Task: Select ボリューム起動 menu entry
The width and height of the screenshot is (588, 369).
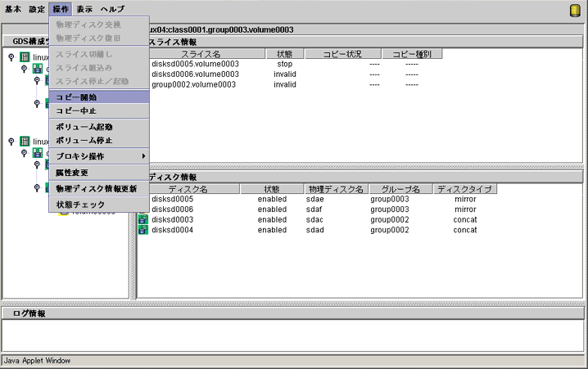Action: tap(84, 128)
